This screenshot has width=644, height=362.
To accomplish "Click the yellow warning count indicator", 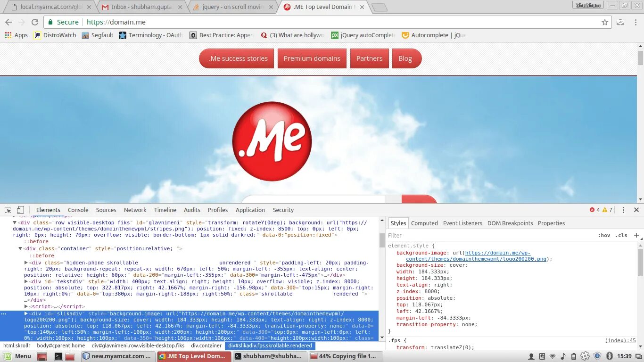I will point(608,210).
